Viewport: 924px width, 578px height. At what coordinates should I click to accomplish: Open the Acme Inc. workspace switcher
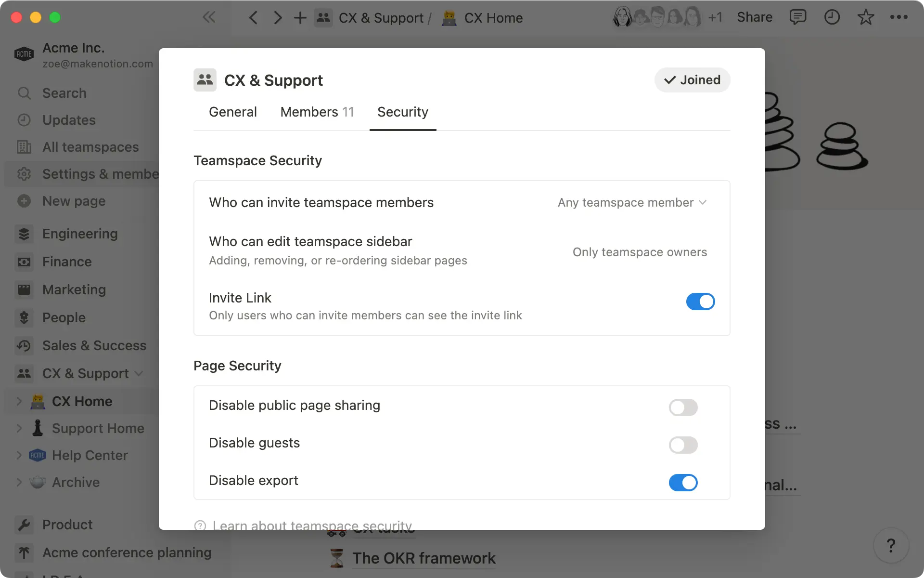click(74, 54)
